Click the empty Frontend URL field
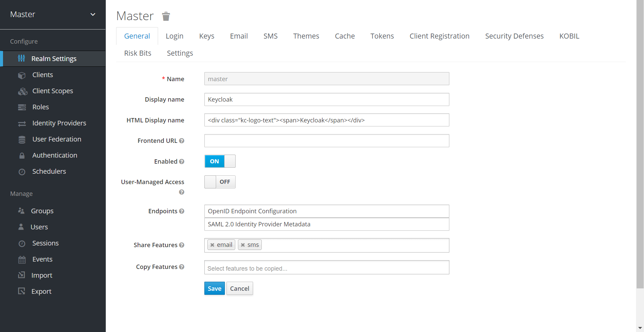 point(327,141)
